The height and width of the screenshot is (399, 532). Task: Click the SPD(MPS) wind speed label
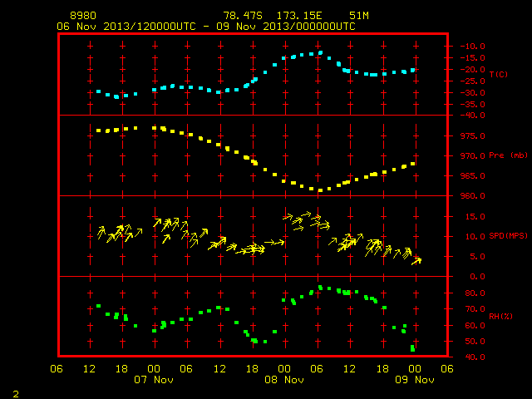coord(508,236)
